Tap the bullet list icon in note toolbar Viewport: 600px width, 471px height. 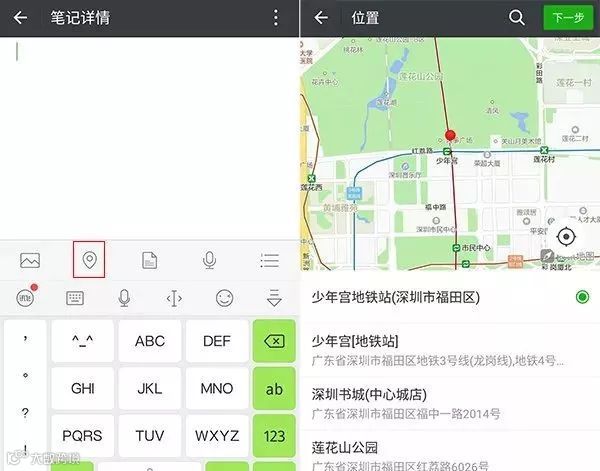coord(269,261)
